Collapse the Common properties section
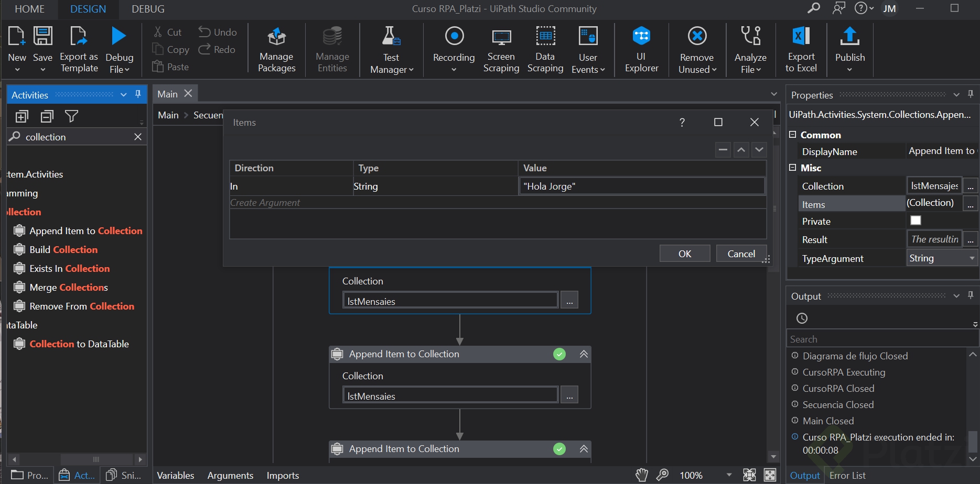Image resolution: width=980 pixels, height=484 pixels. click(793, 135)
